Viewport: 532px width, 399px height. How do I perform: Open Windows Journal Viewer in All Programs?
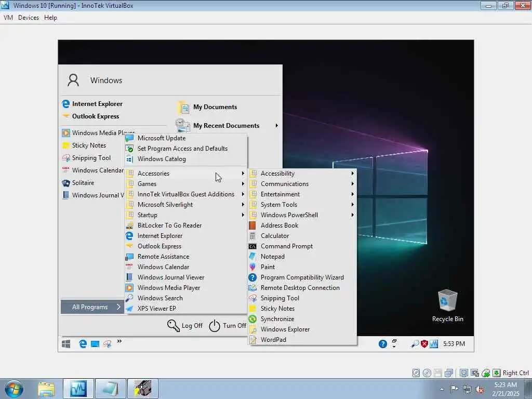coord(185,277)
